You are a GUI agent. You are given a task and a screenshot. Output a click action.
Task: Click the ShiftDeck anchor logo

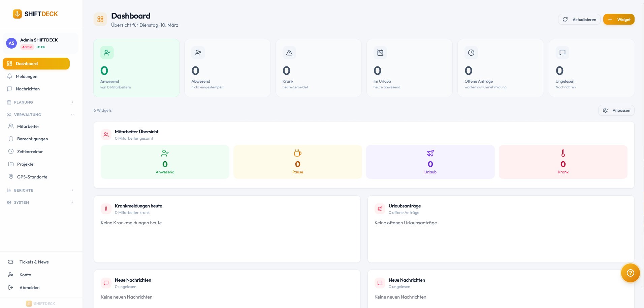(17, 14)
